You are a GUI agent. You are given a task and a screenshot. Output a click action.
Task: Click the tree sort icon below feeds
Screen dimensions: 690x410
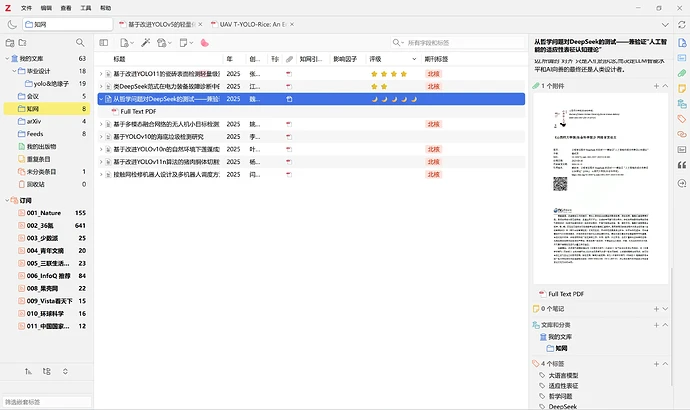click(x=47, y=372)
